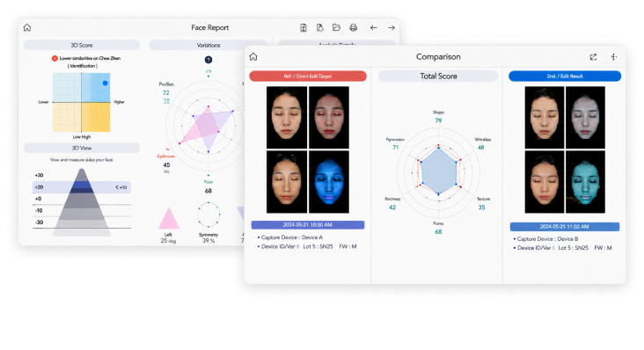Click the move icon in Comparison header
The width and height of the screenshot is (644, 350).
tap(613, 57)
